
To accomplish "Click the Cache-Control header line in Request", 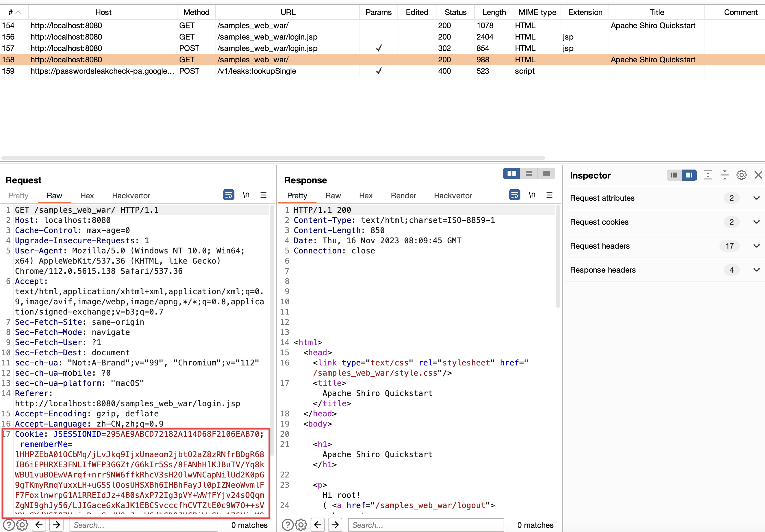I will point(72,230).
